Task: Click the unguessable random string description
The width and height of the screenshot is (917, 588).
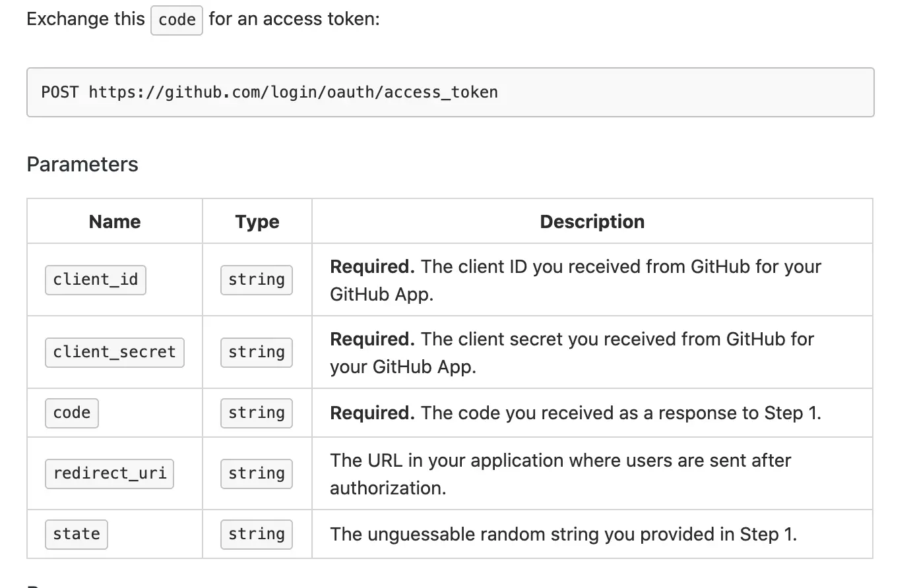Action: [x=563, y=534]
